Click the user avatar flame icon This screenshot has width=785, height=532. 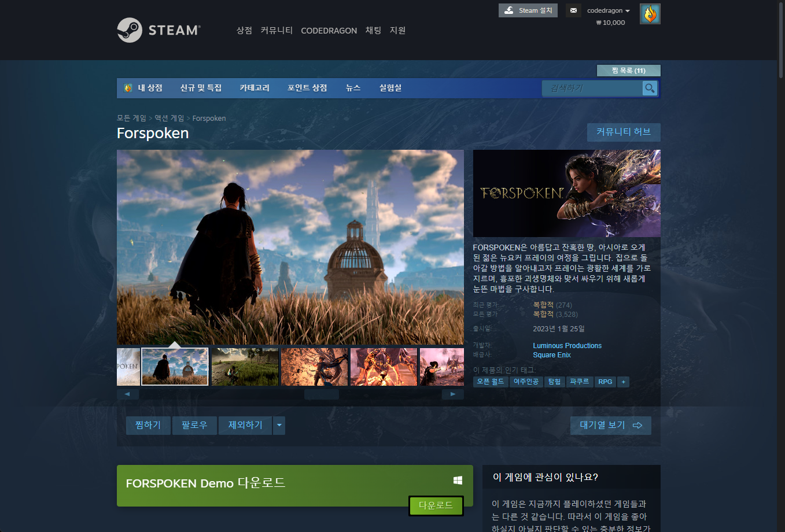click(x=650, y=14)
